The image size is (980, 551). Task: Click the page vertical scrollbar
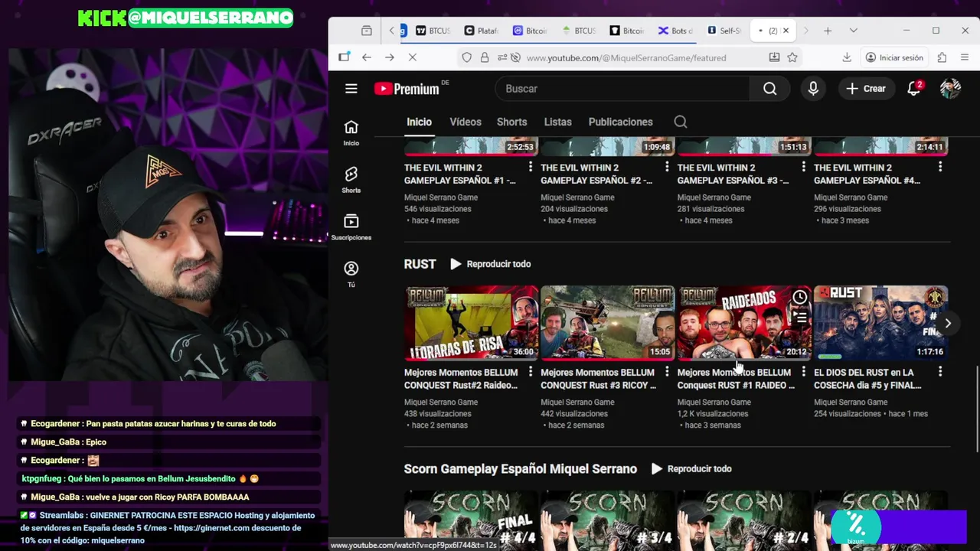976,409
